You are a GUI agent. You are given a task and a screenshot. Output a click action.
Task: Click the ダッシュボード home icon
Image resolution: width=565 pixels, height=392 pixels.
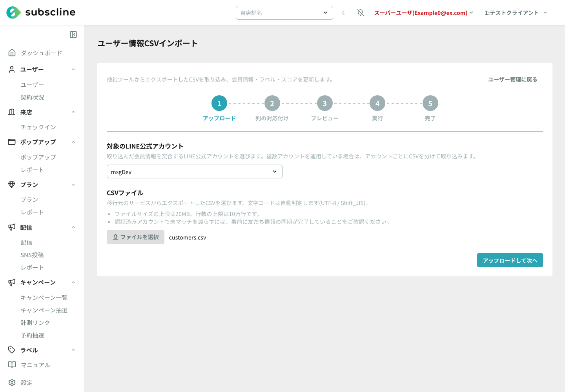(12, 53)
